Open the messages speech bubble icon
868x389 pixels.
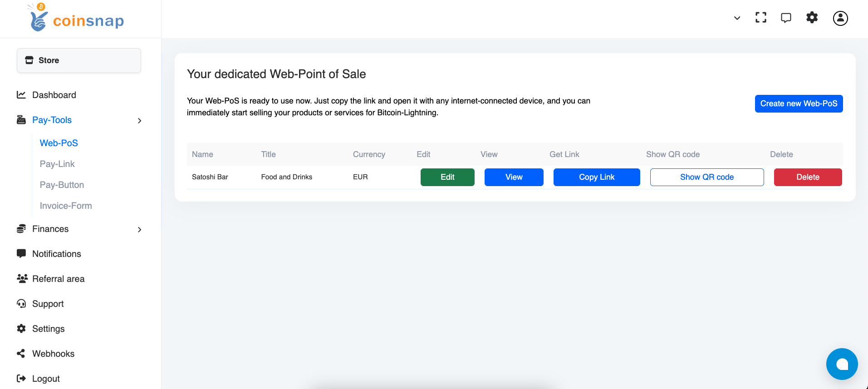[x=786, y=18]
